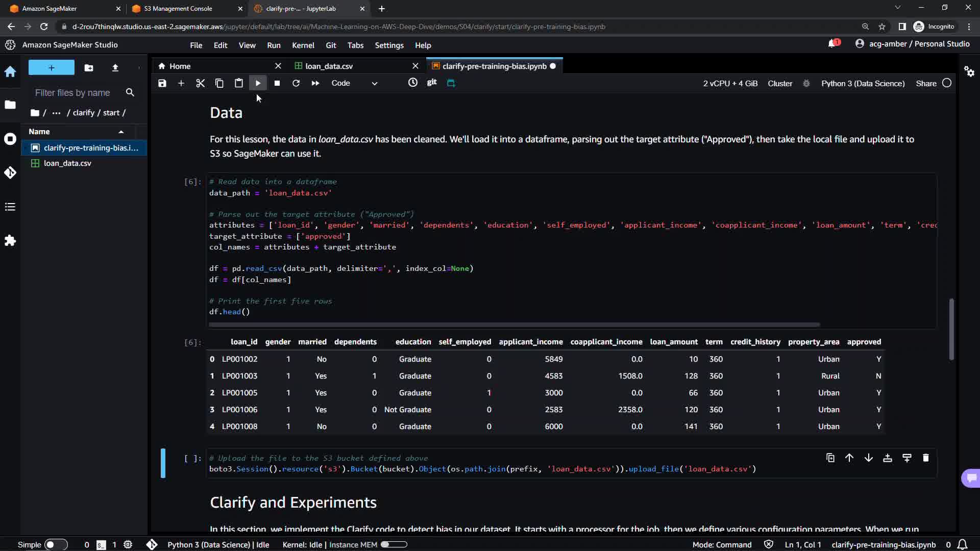980x551 pixels.
Task: Cut the selected cell with scissors icon
Action: (200, 83)
